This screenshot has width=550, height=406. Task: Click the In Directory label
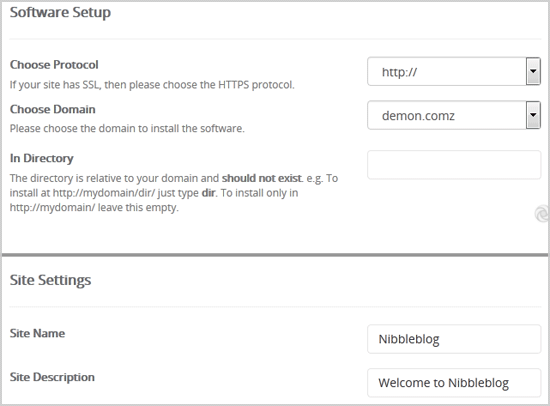pos(42,158)
